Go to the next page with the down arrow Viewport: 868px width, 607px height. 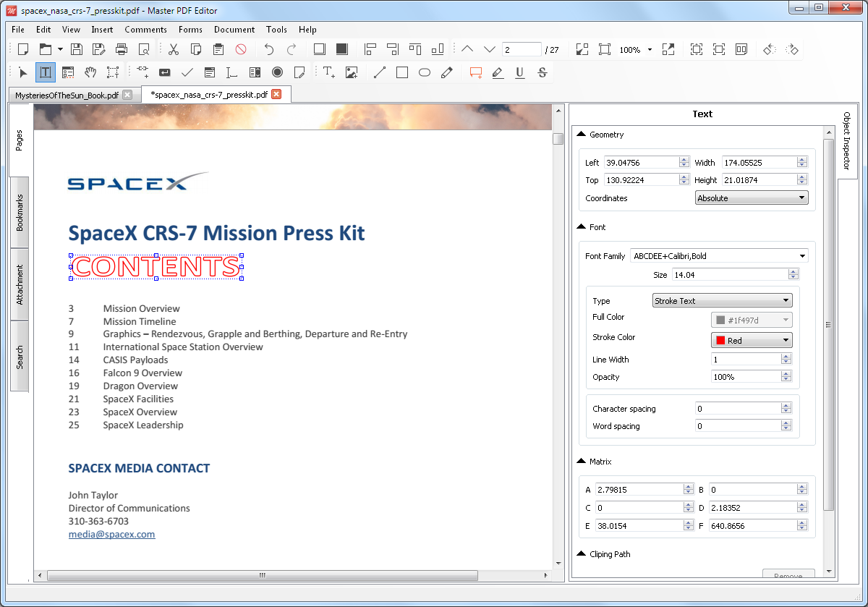coord(490,49)
